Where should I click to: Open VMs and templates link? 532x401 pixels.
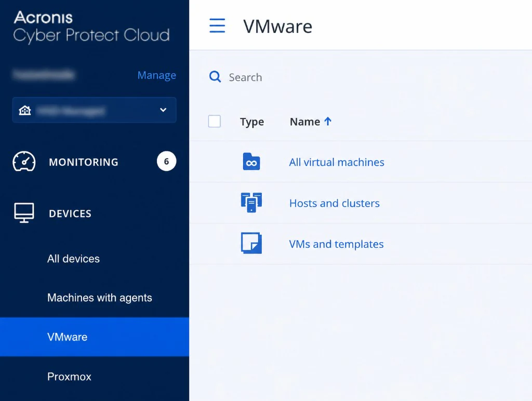pyautogui.click(x=336, y=244)
